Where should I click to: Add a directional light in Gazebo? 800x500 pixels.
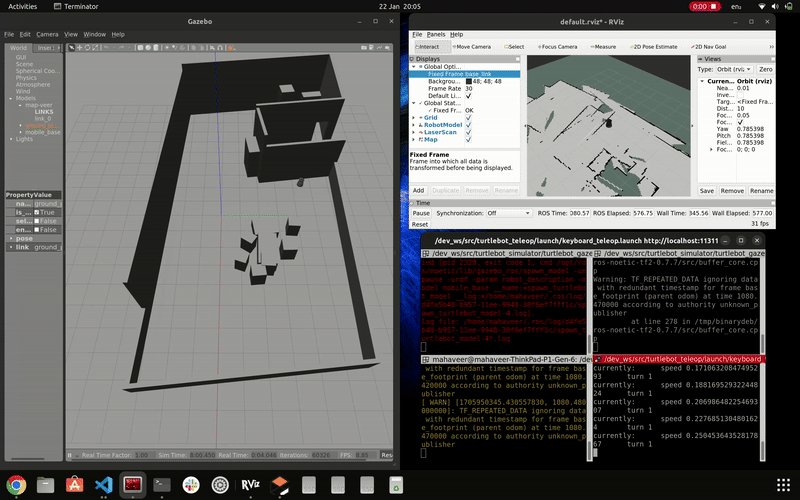[182, 47]
